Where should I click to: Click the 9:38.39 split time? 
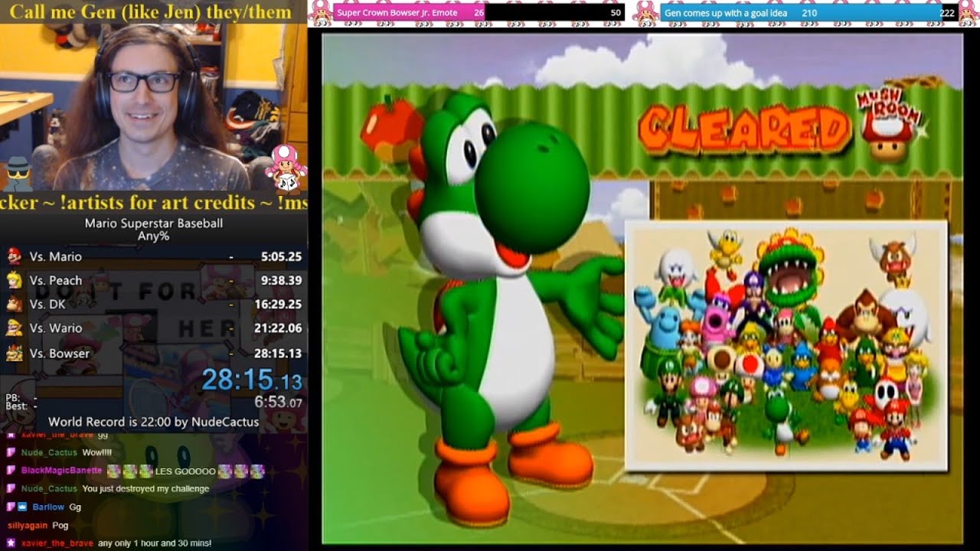click(281, 281)
